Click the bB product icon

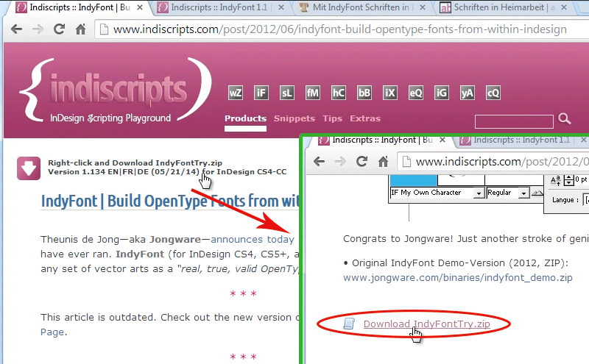coord(364,93)
